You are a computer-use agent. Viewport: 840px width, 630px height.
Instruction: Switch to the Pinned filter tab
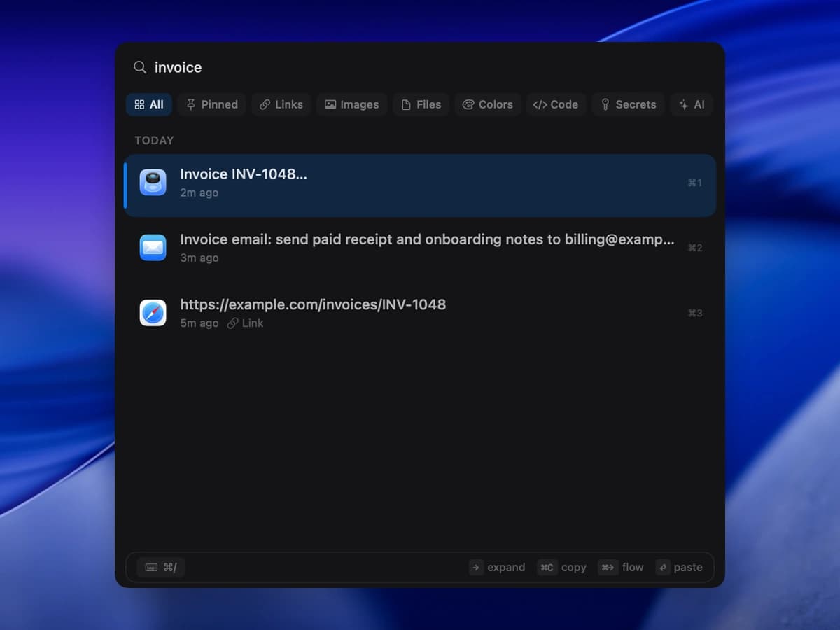(211, 104)
